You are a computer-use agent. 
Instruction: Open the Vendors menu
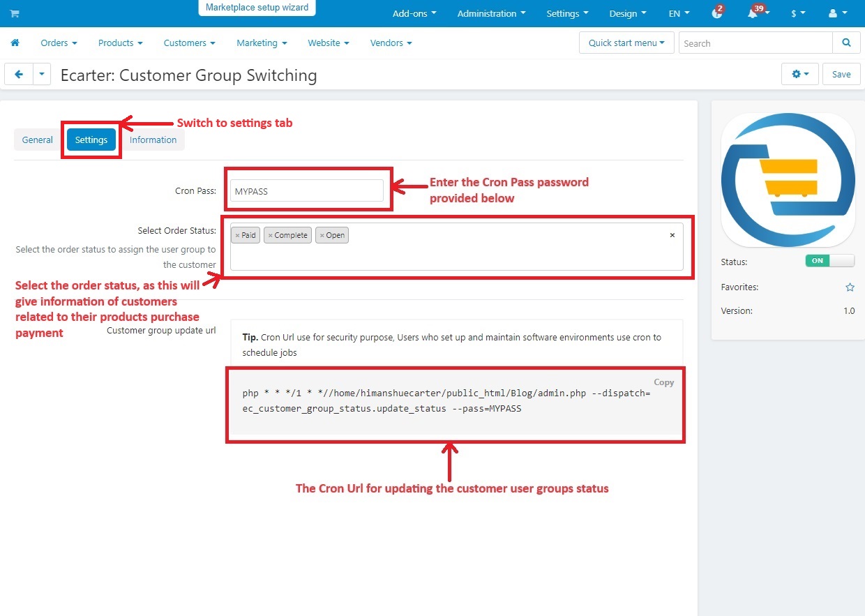click(391, 43)
